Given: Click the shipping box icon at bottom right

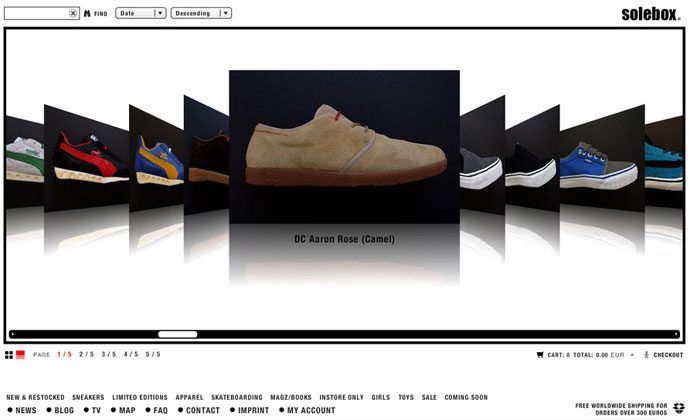Looking at the screenshot, I should point(679,408).
